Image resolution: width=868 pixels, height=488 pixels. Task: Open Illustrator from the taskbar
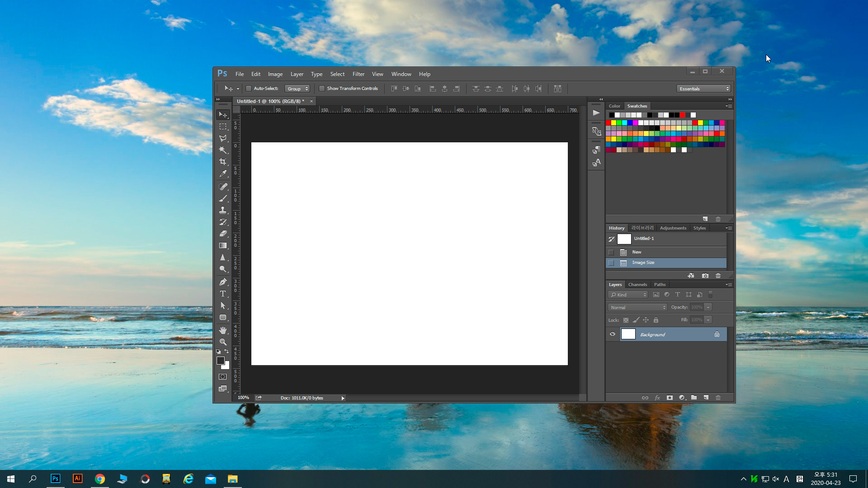point(77,479)
